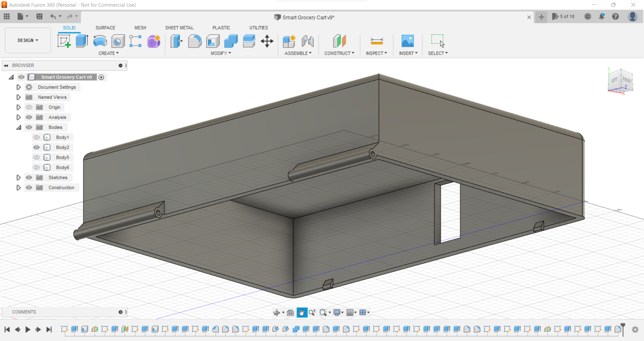The width and height of the screenshot is (644, 341).
Task: Select the Create Sketch tool
Action: [64, 41]
